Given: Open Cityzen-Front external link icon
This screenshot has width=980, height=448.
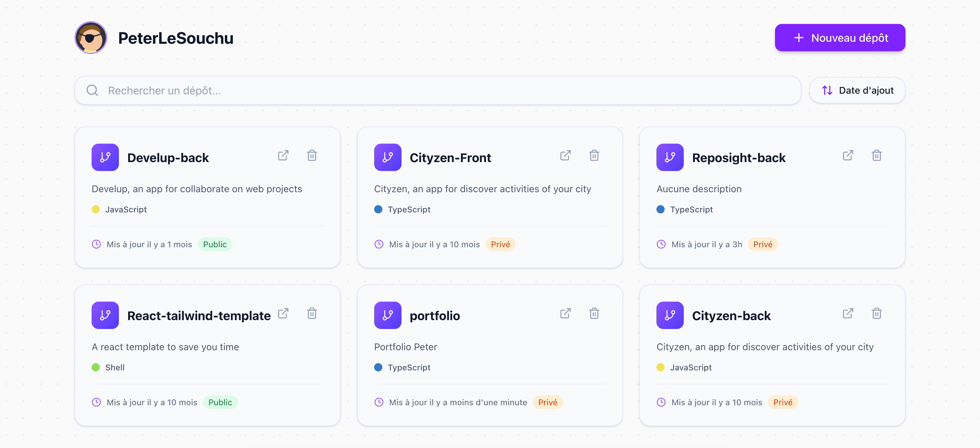Looking at the screenshot, I should (565, 155).
